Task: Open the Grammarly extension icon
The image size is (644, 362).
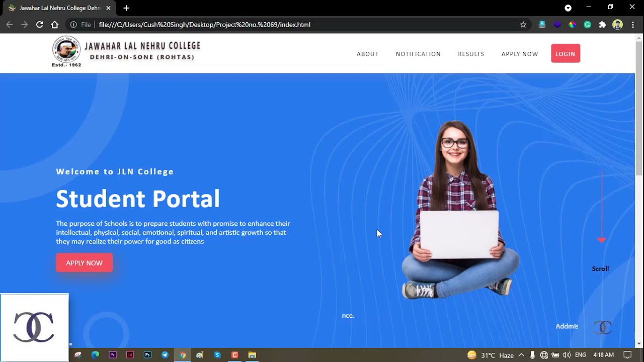Action: [587, 25]
